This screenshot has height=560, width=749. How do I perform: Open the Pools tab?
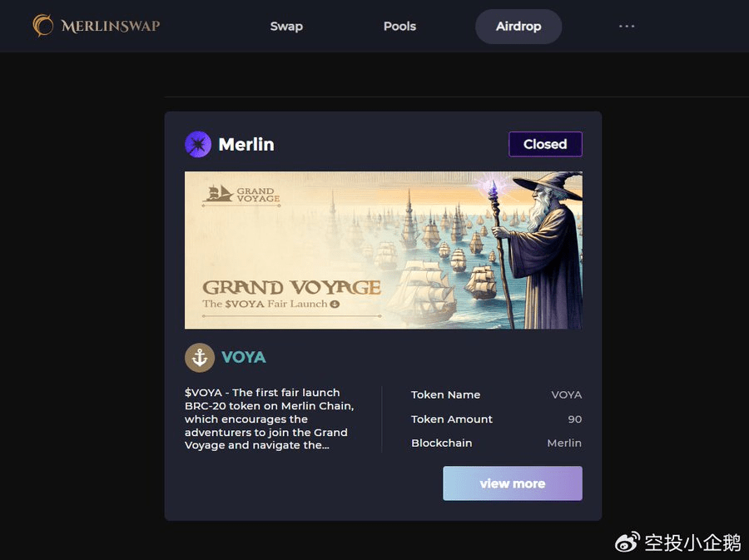pyautogui.click(x=399, y=27)
